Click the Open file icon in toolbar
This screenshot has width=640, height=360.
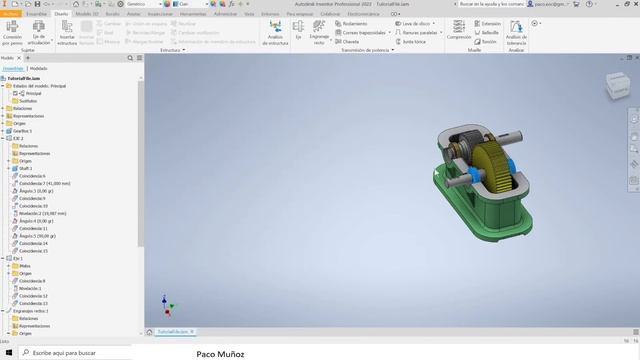tap(28, 4)
